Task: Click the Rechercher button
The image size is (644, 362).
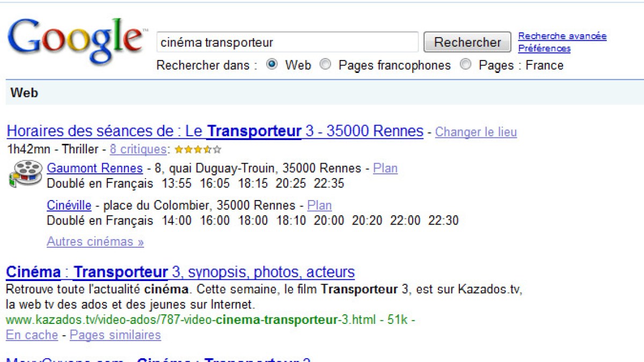Action: [467, 42]
